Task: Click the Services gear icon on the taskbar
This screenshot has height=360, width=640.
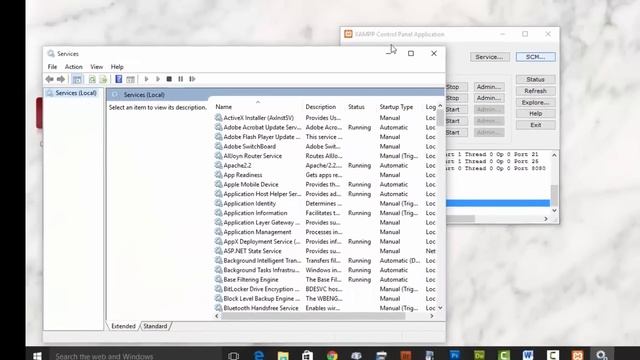Action: coord(602,356)
